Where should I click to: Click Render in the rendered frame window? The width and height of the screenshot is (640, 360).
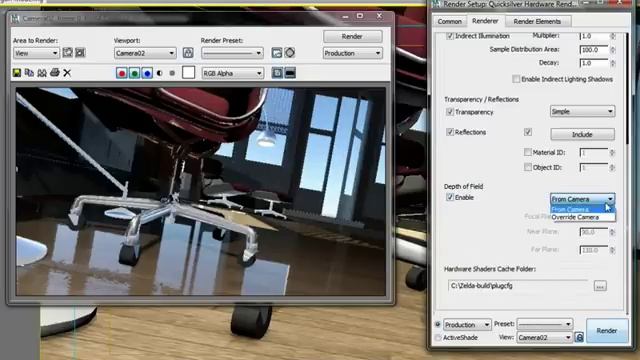click(x=352, y=36)
